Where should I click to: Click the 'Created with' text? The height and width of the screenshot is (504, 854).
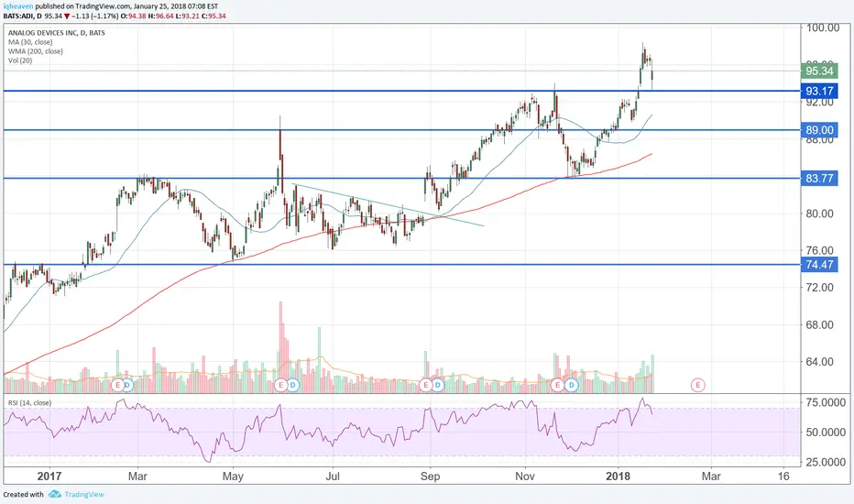(24, 494)
